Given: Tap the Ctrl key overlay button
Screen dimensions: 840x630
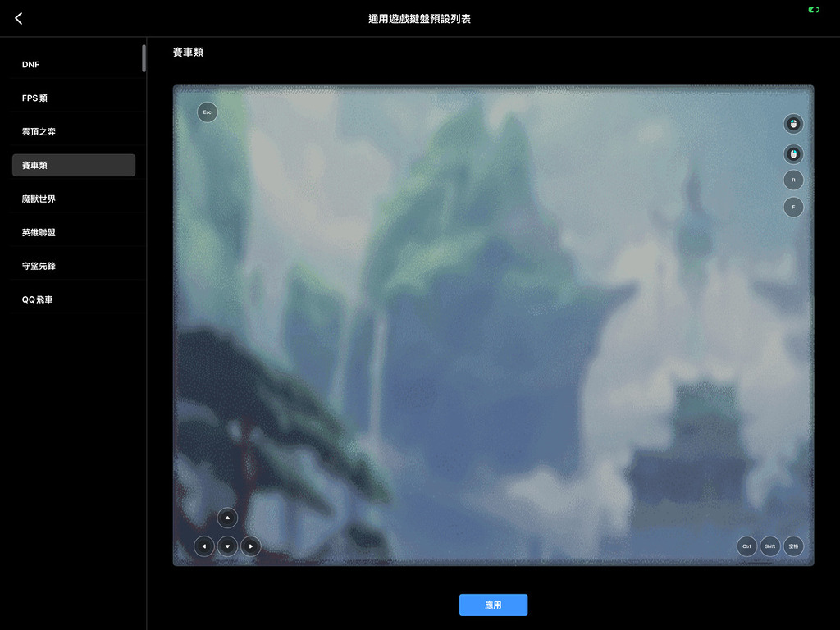Looking at the screenshot, I should click(x=746, y=546).
